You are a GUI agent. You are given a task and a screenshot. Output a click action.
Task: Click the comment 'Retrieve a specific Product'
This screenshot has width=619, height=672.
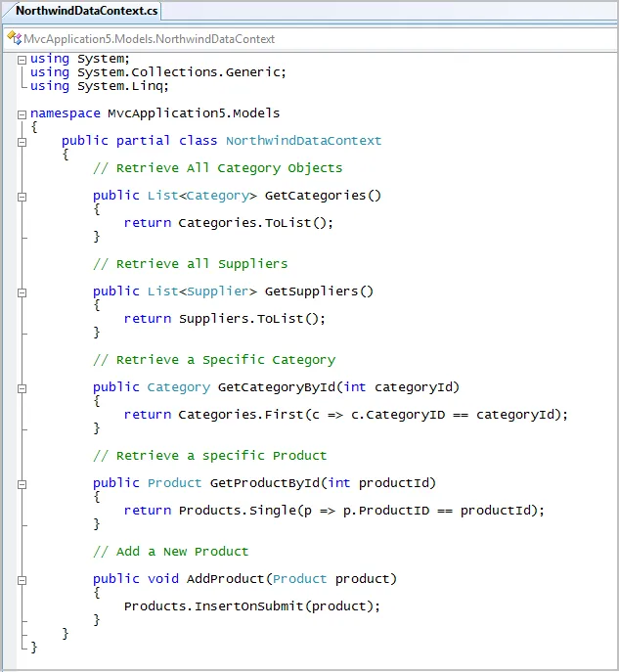tap(210, 456)
